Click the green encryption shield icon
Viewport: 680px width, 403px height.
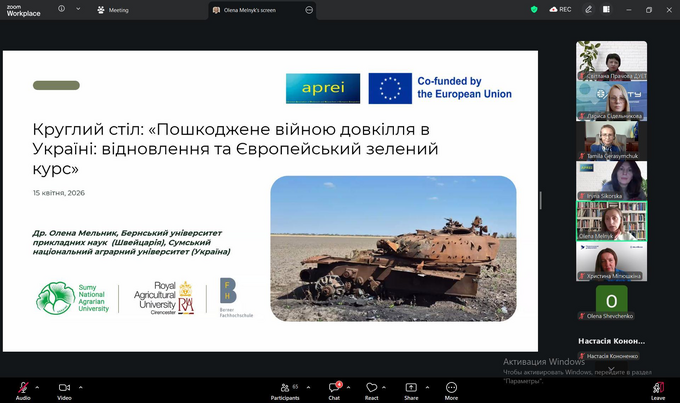pyautogui.click(x=535, y=9)
